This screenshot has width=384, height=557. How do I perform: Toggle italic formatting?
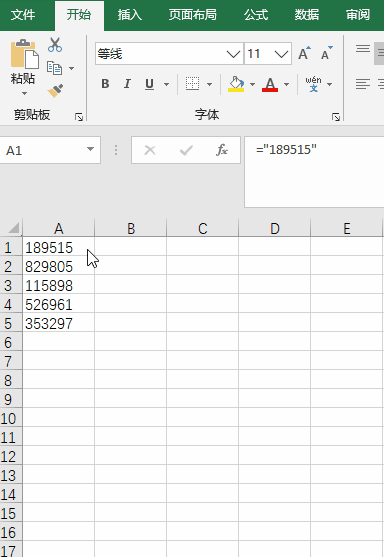pos(127,84)
